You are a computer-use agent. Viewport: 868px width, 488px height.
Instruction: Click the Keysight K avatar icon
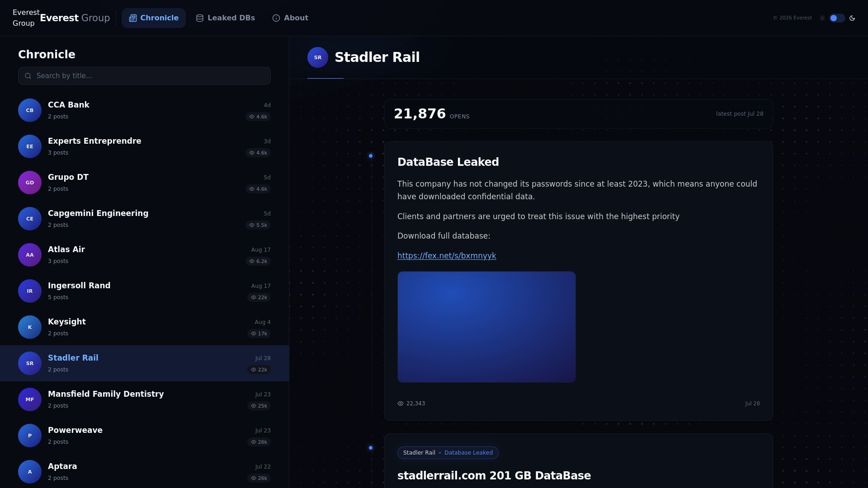click(30, 327)
